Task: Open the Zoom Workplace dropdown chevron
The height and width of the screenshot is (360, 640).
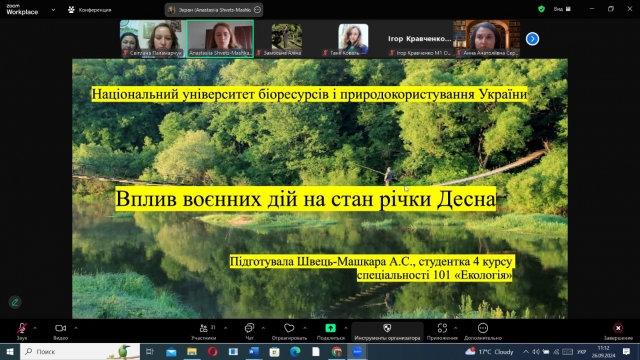Action: pos(53,10)
